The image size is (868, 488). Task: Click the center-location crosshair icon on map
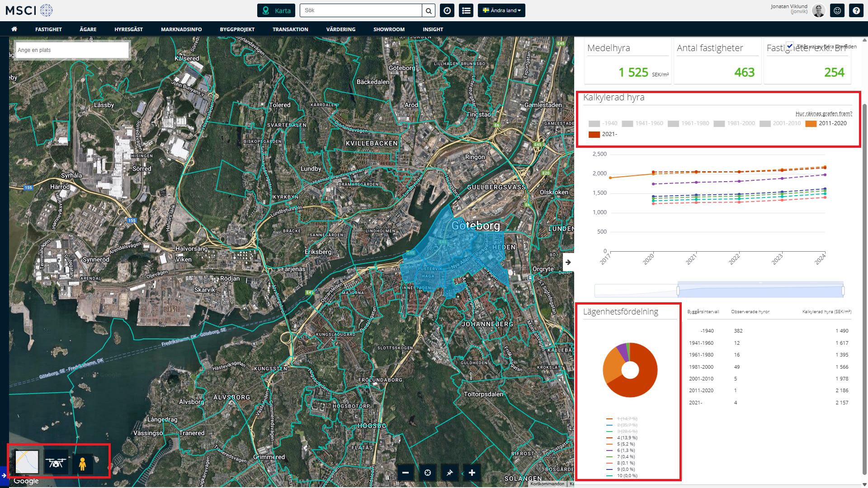click(x=428, y=473)
